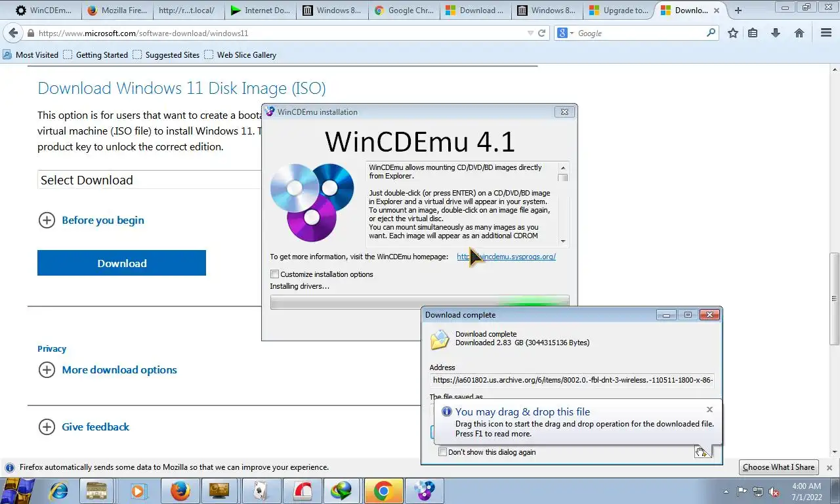Click the Address field in Download complete dialog

tap(572, 380)
